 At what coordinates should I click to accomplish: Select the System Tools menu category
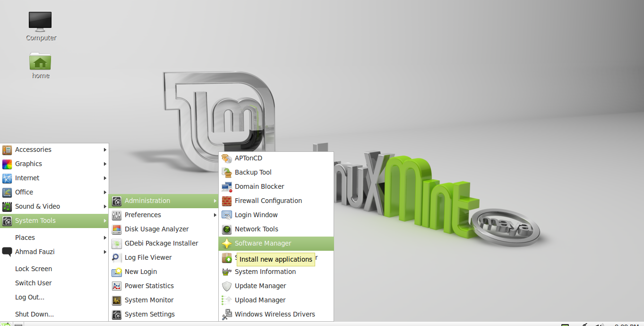54,220
